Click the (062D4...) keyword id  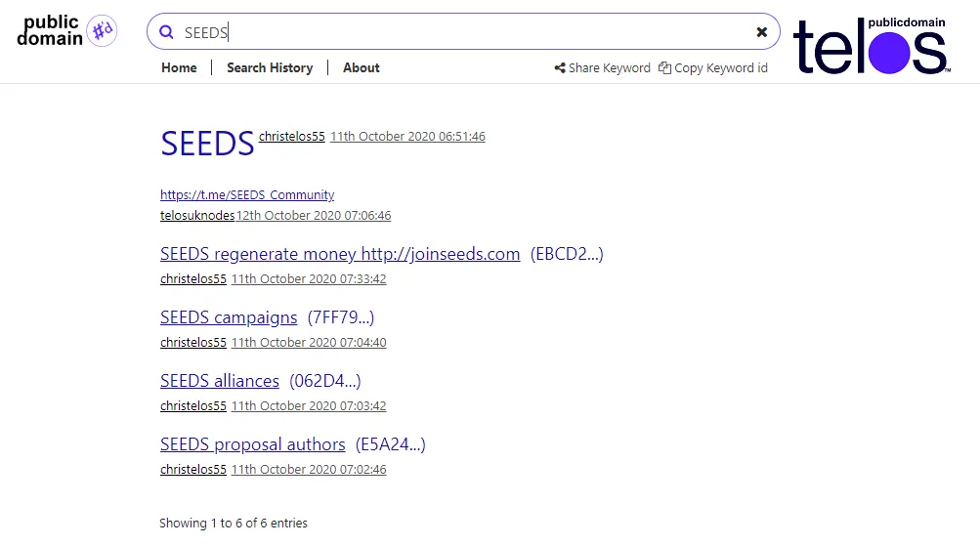coord(325,381)
